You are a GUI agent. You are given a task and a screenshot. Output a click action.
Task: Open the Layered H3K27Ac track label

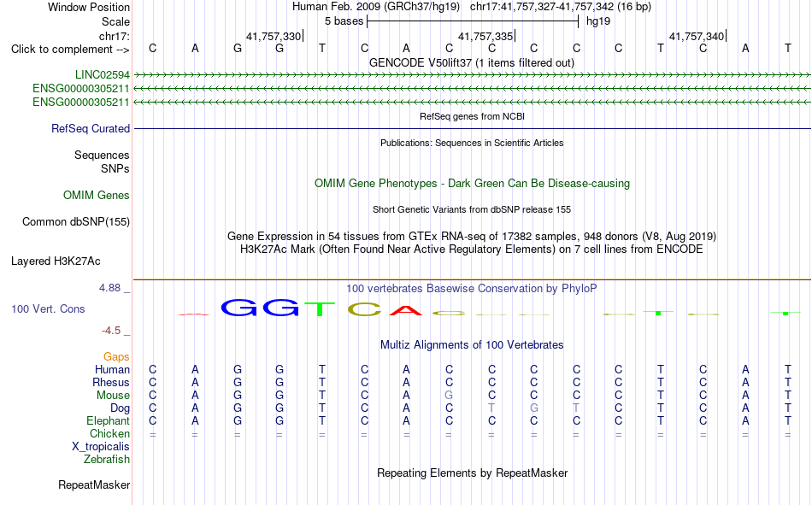tap(56, 261)
